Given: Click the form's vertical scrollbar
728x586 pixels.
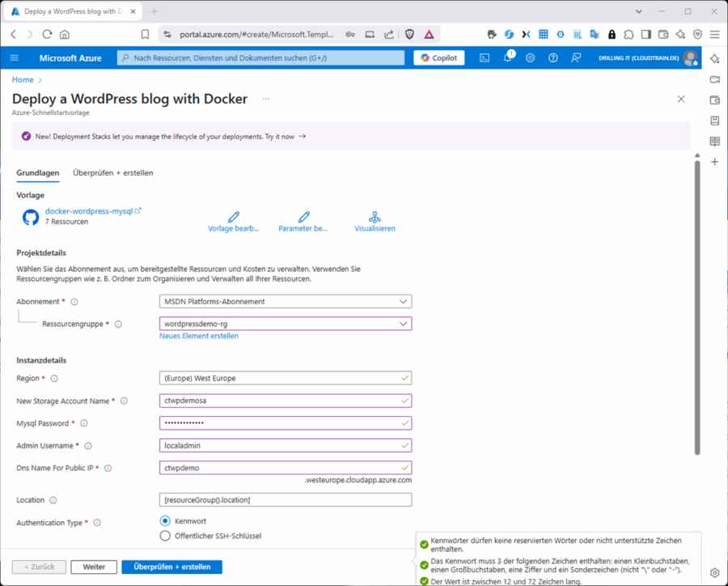Looking at the screenshot, I should point(697,307).
